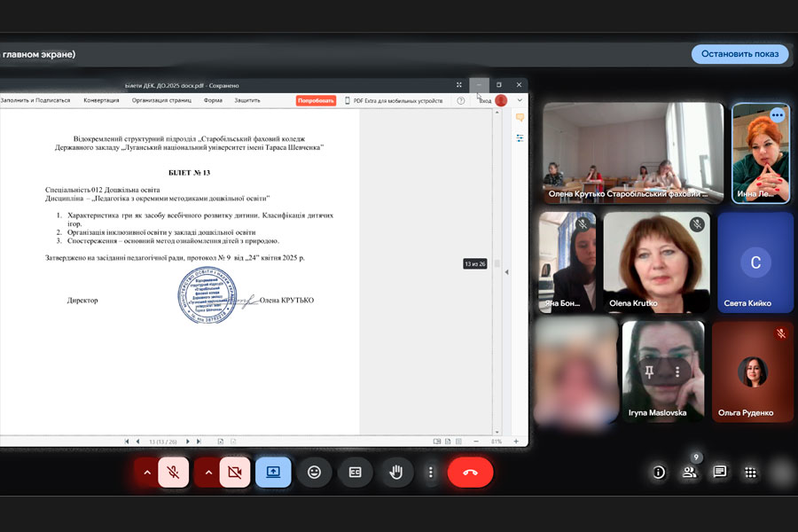Open the chat panel

tap(720, 472)
